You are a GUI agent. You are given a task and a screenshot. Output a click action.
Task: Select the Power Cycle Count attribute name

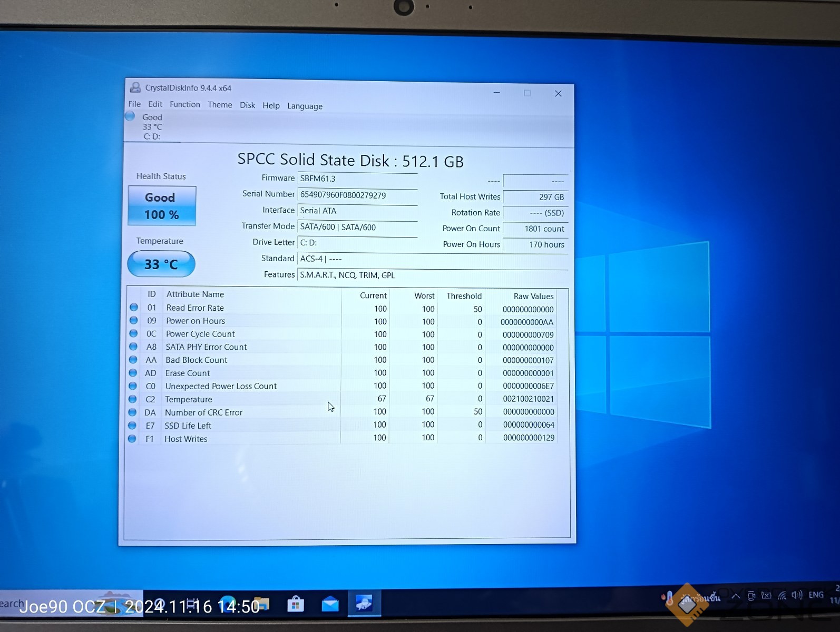click(x=200, y=334)
